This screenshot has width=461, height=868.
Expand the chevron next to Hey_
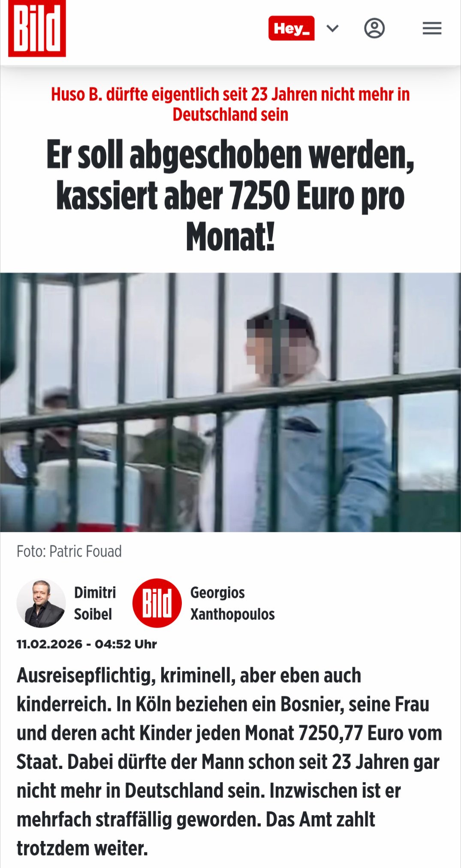tap(333, 28)
